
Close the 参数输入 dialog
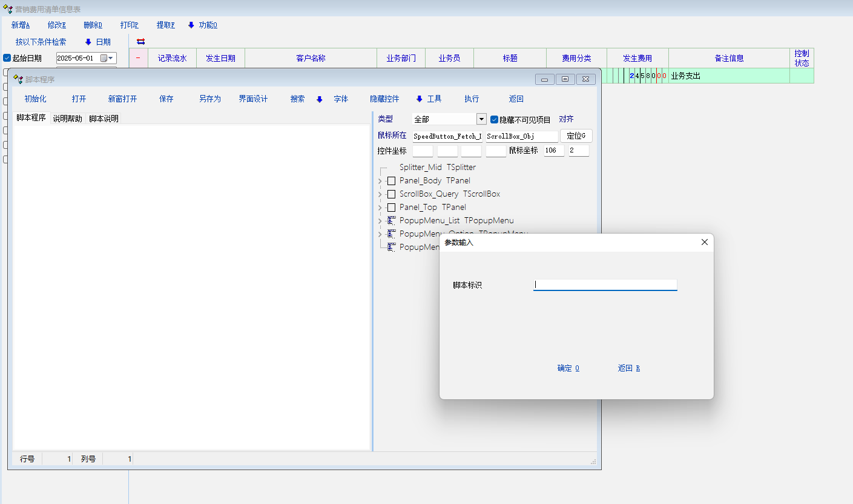pyautogui.click(x=704, y=242)
